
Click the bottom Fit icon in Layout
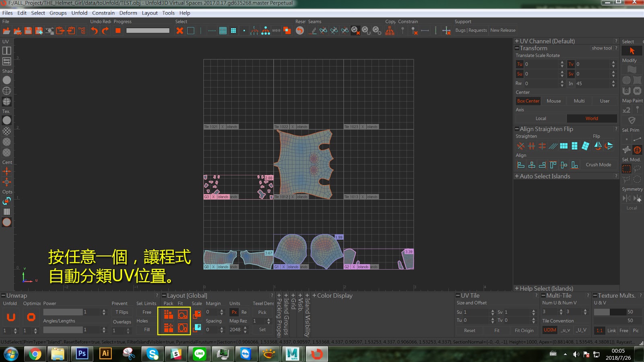click(182, 328)
